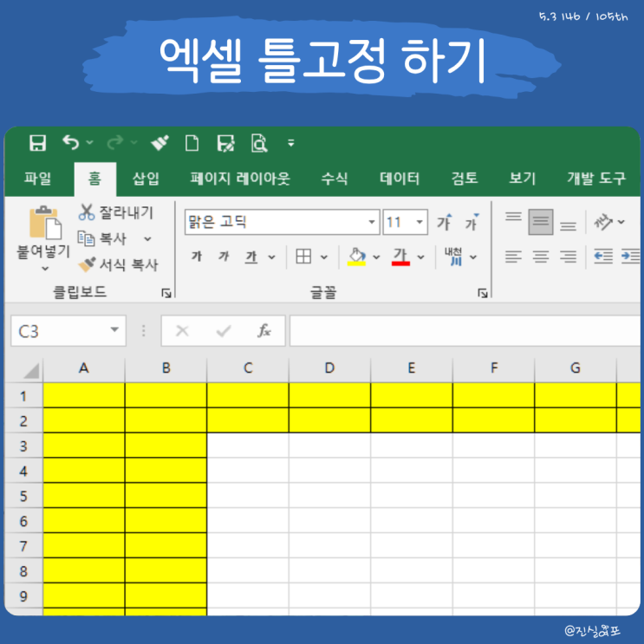Toggle italic 가 formatting
Image resolution: width=644 pixels, height=644 pixels.
224,257
